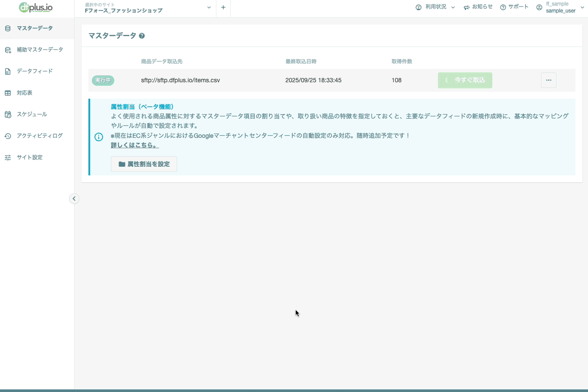Screen dimensions: 588x392
Task: Click the マスターデータ sidebar database icon
Action: point(8,28)
